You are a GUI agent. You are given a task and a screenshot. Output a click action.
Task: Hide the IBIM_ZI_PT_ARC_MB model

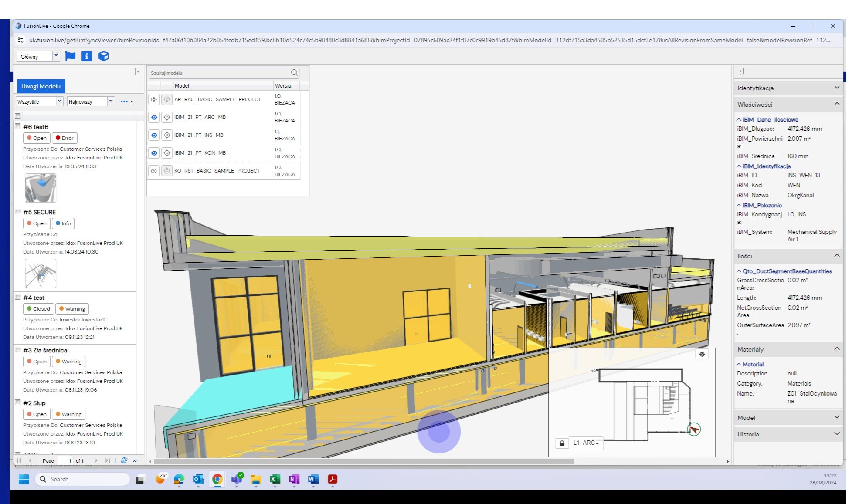pos(154,117)
